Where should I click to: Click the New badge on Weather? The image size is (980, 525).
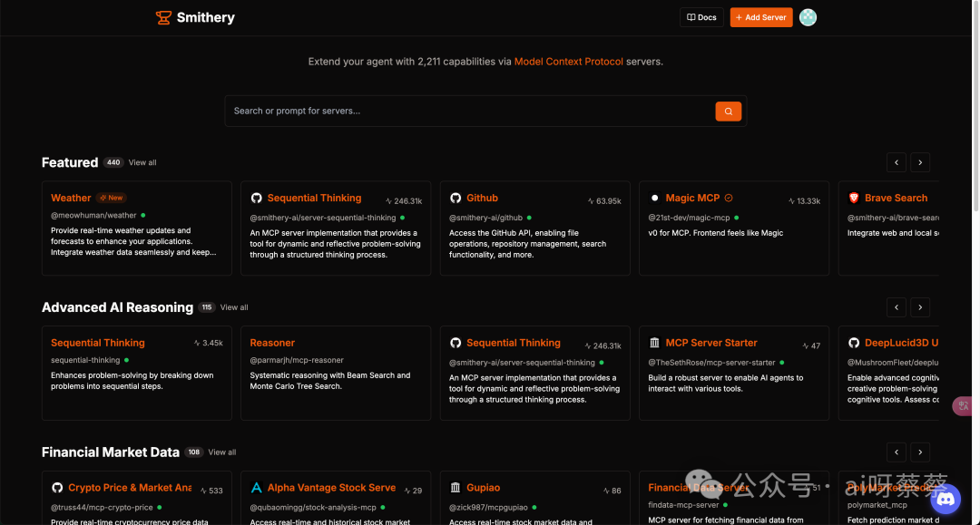point(112,198)
